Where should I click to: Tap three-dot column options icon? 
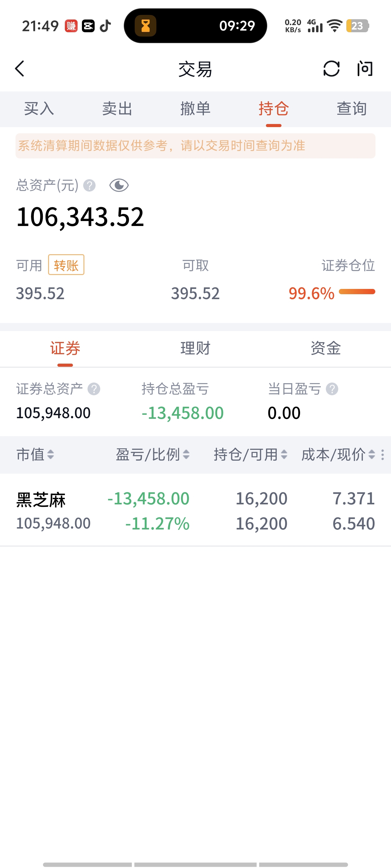(x=382, y=454)
